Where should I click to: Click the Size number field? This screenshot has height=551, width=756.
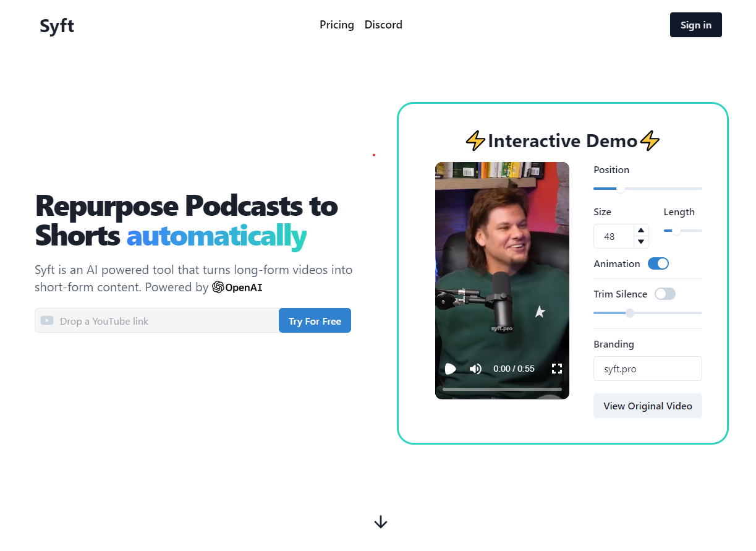pos(613,236)
